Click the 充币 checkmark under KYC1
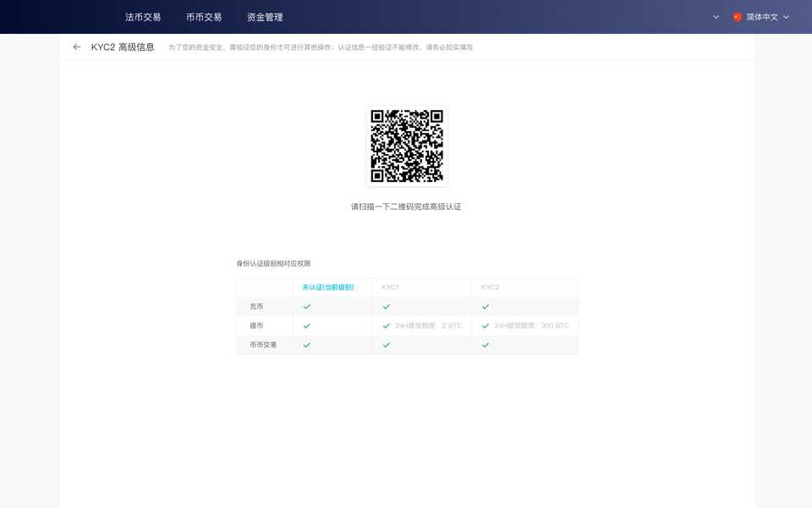The height and width of the screenshot is (508, 812). click(x=387, y=306)
